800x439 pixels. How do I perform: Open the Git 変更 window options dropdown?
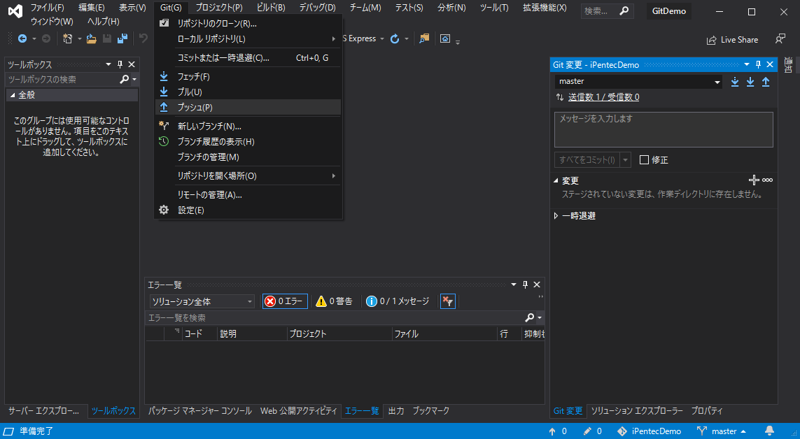click(746, 64)
